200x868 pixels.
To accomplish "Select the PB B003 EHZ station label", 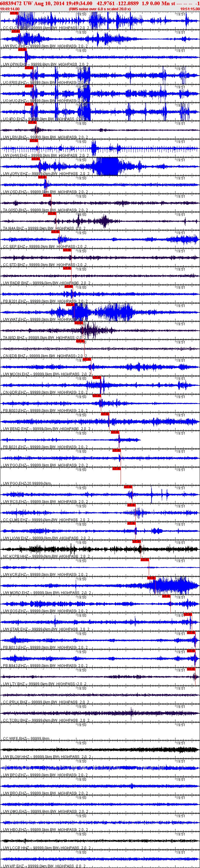I will pos(45,410).
